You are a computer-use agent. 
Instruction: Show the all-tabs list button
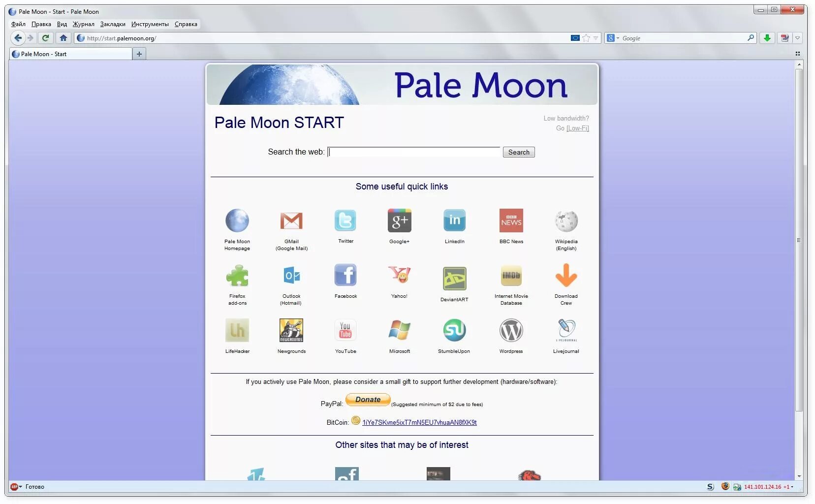coord(797,54)
